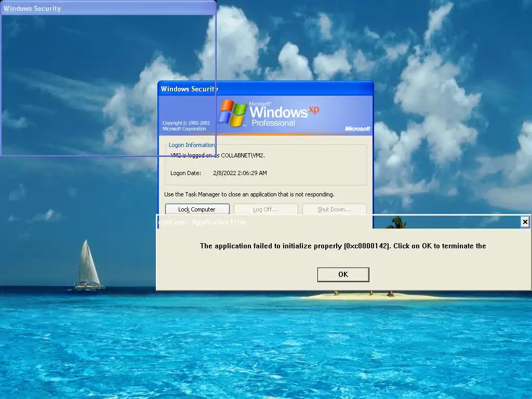Click the logon date value 2/8/2022 2:06:29 AM
The width and height of the screenshot is (532, 399).
(x=240, y=173)
